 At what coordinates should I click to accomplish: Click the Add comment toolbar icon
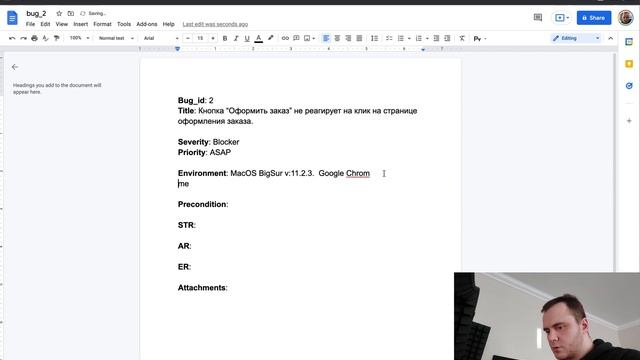296,38
